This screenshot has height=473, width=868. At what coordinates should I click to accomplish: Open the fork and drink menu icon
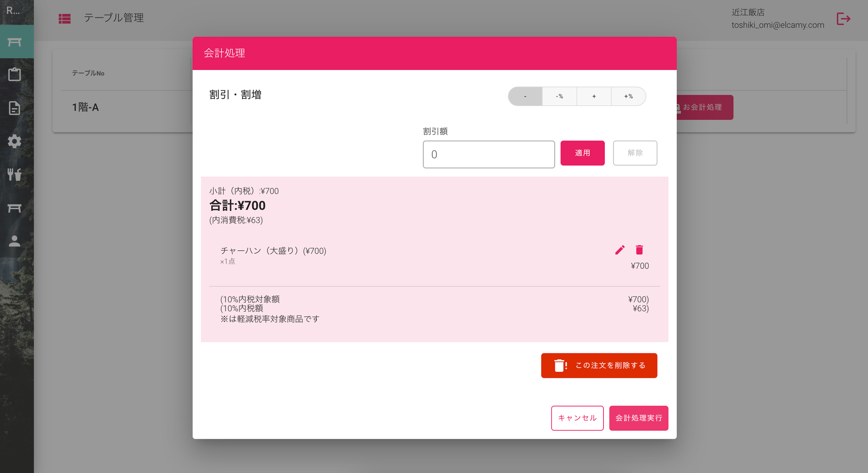(x=14, y=174)
